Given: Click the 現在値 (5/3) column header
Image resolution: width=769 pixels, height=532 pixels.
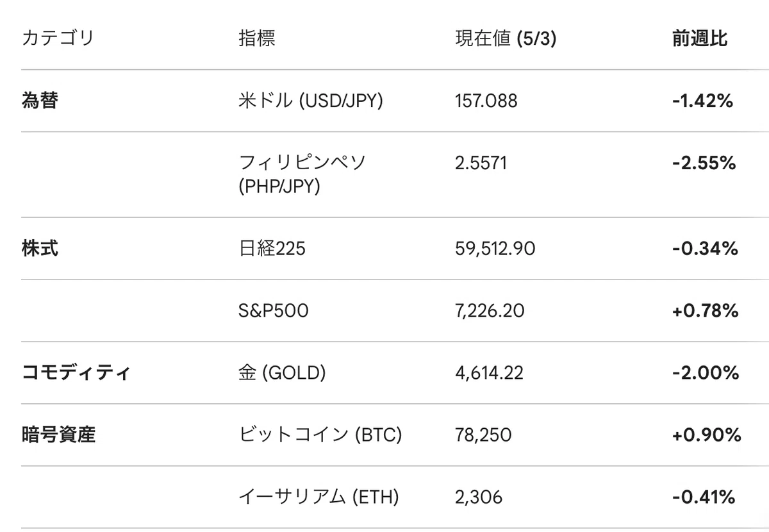Looking at the screenshot, I should tap(506, 38).
